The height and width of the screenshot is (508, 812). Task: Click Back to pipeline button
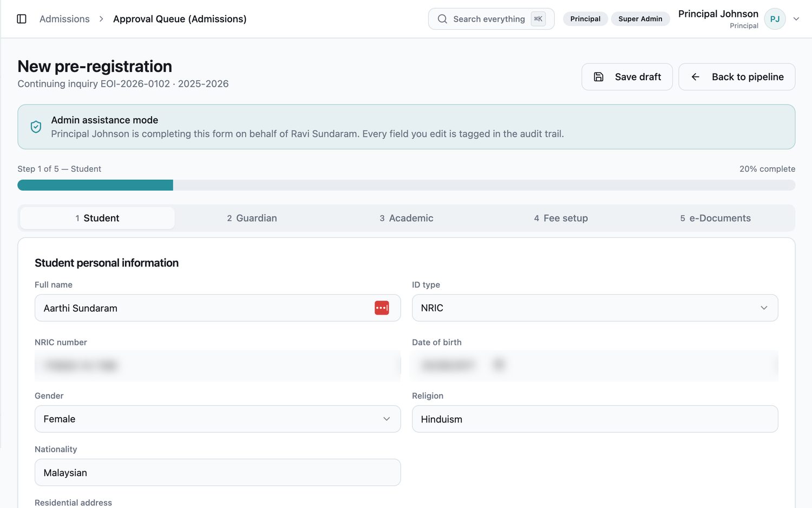tap(737, 77)
